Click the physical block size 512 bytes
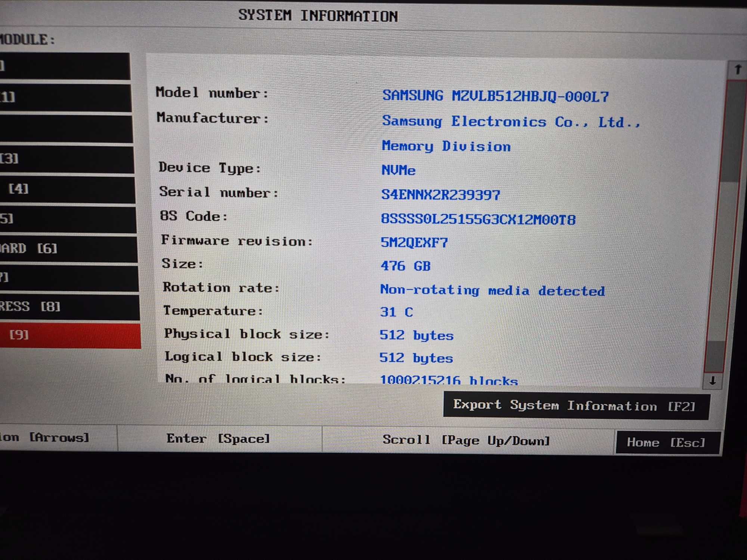 coord(416,335)
